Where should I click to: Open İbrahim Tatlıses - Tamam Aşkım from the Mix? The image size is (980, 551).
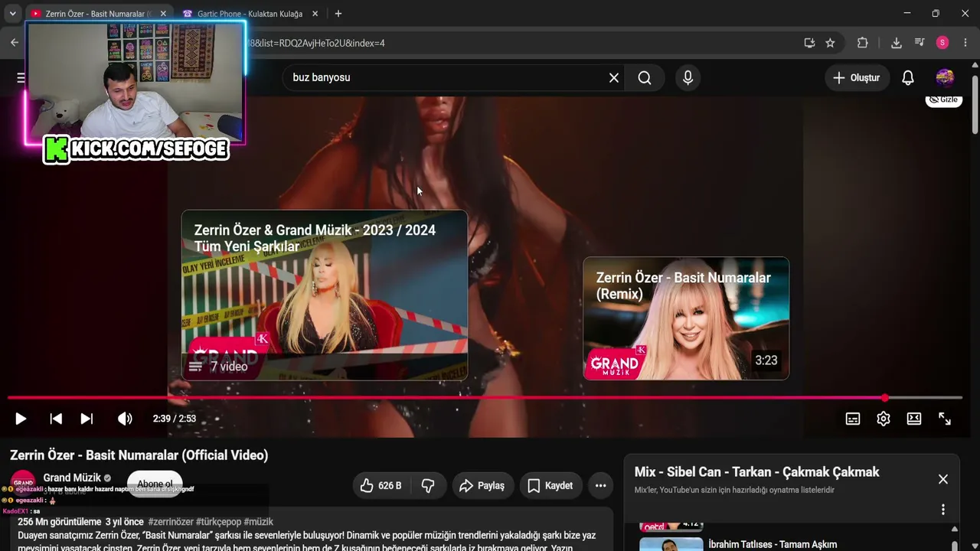coord(773,544)
